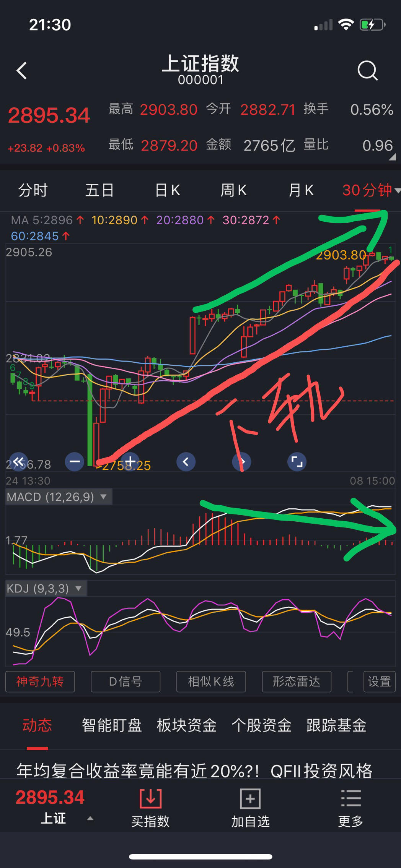Move chart left with chevron icon
The height and width of the screenshot is (868, 401).
tap(186, 462)
